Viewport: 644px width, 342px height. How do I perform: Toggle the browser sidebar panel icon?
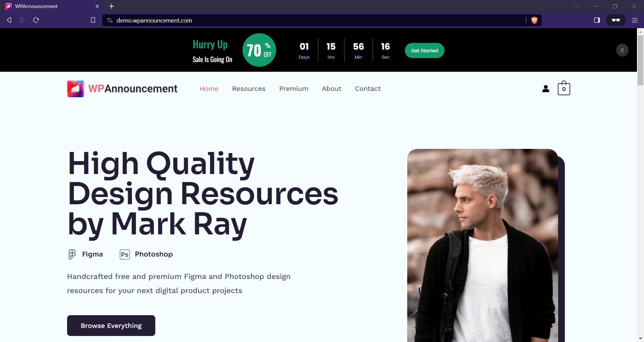click(x=597, y=20)
